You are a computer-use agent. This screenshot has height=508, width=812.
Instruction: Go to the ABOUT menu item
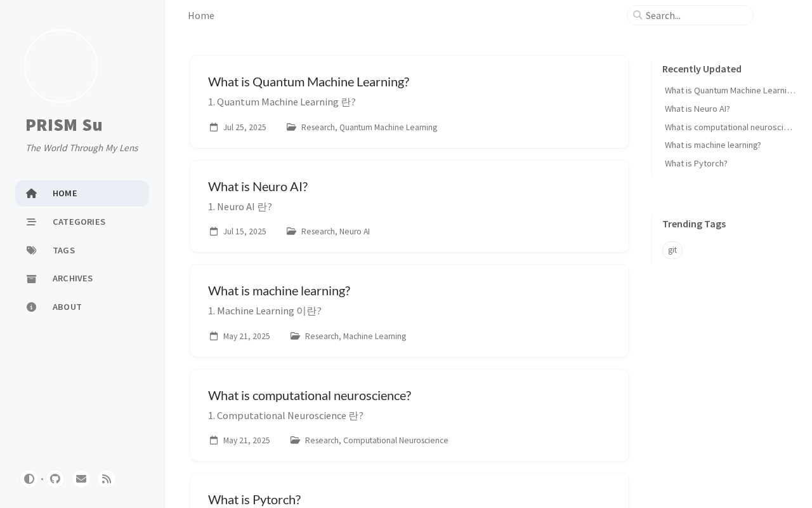pos(67,307)
